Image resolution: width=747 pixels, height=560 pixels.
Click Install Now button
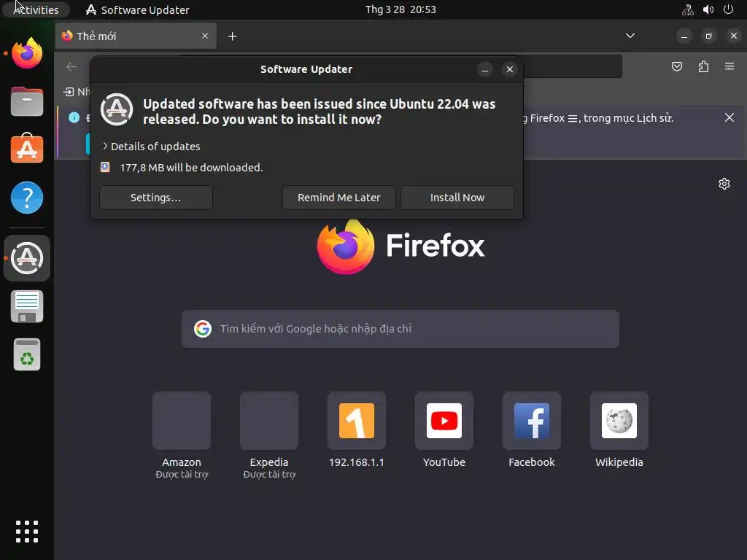457,198
